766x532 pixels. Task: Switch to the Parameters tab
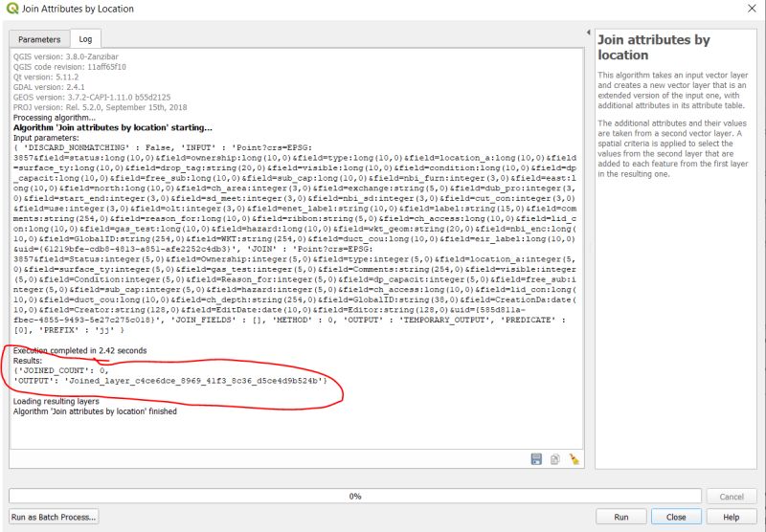pos(39,39)
